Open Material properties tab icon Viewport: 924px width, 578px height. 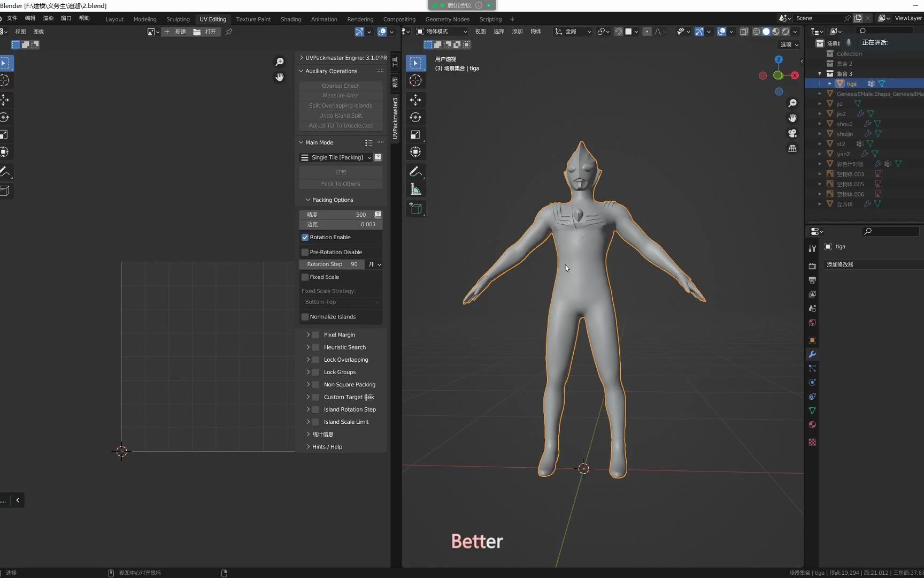tap(812, 424)
